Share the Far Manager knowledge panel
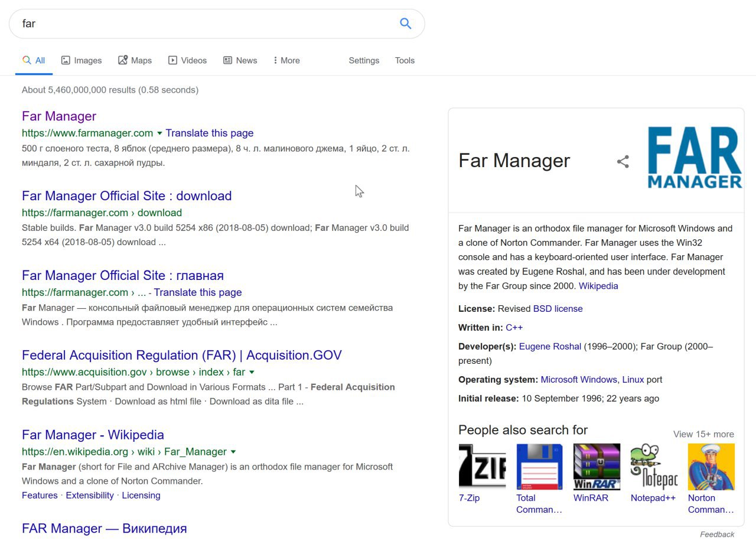756x541 pixels. click(x=623, y=161)
